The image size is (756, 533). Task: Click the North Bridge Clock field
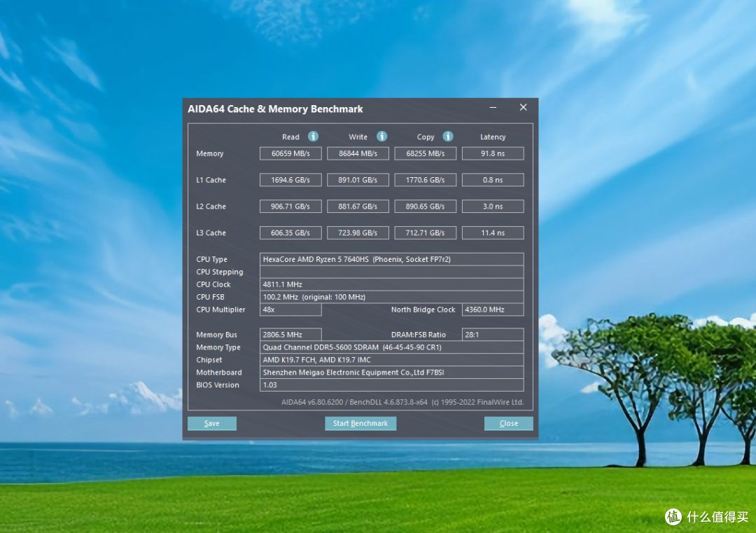[x=493, y=310]
